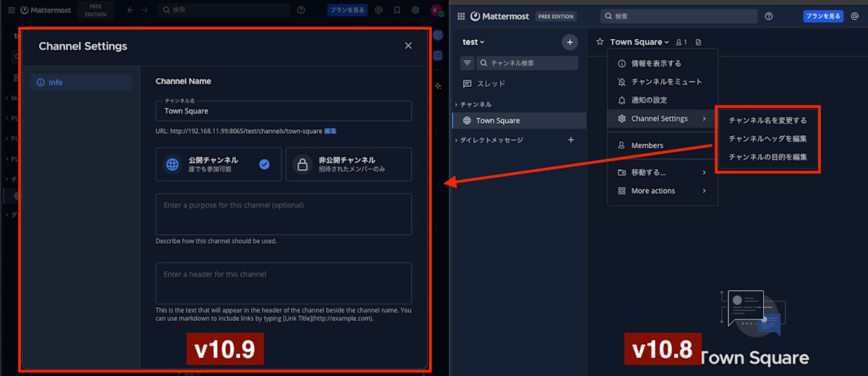Image resolution: width=868 pixels, height=376 pixels.
Task: Select the 公開チャンネル option card
Action: [x=218, y=164]
